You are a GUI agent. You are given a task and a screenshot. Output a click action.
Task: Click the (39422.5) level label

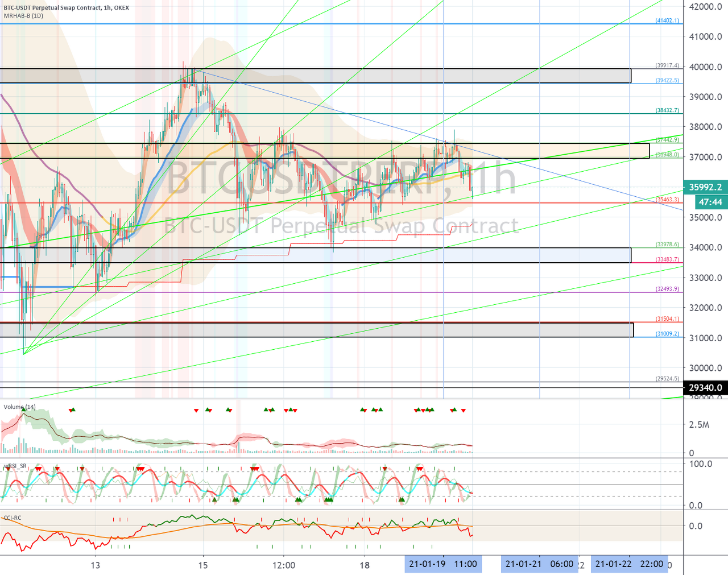[667, 80]
